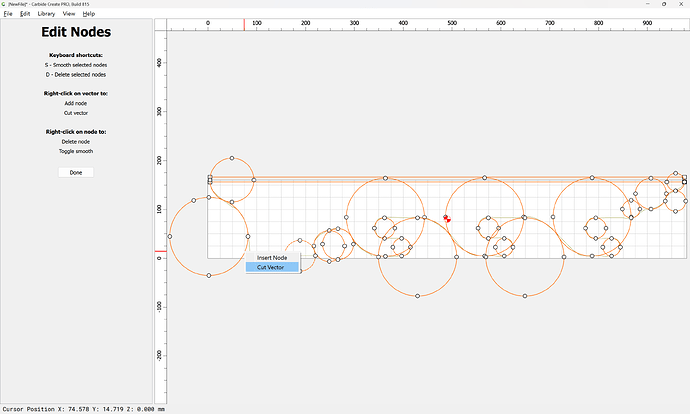Screen dimensions: 690x414
Task: Select the node at rectangle's top-right corner
Action: coord(685,179)
